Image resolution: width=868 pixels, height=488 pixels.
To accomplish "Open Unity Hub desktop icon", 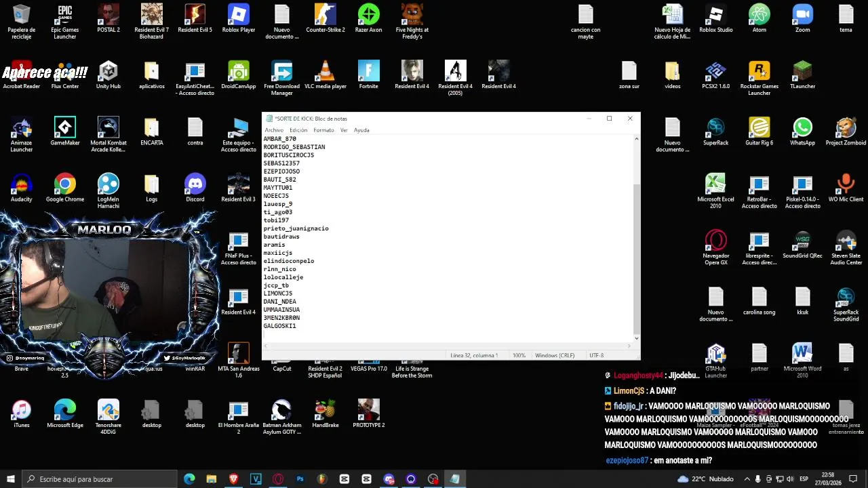I will 108,75.
